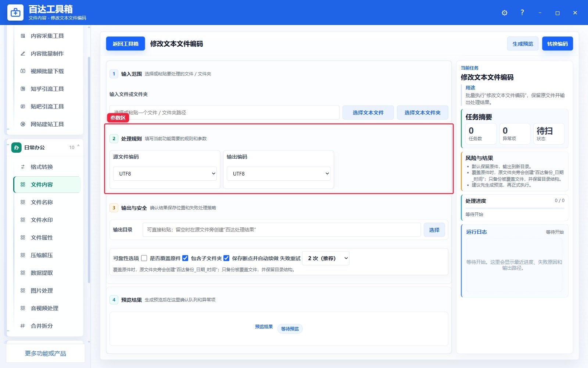The image size is (588, 368).
Task: Click the 预览结果 link in preview box
Action: click(x=264, y=327)
